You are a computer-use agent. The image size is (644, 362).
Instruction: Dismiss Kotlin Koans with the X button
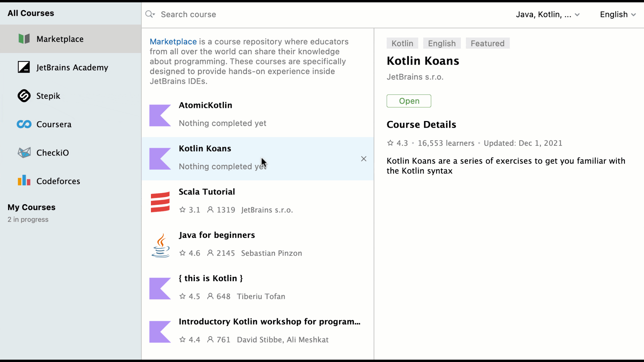click(364, 159)
